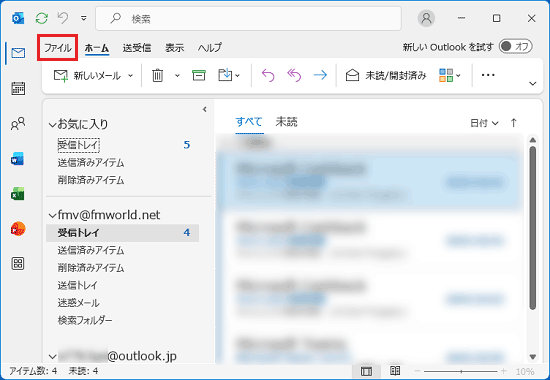Expand the 新しいメール dropdown arrow
Image resolution: width=550 pixels, height=380 pixels.
pos(130,75)
